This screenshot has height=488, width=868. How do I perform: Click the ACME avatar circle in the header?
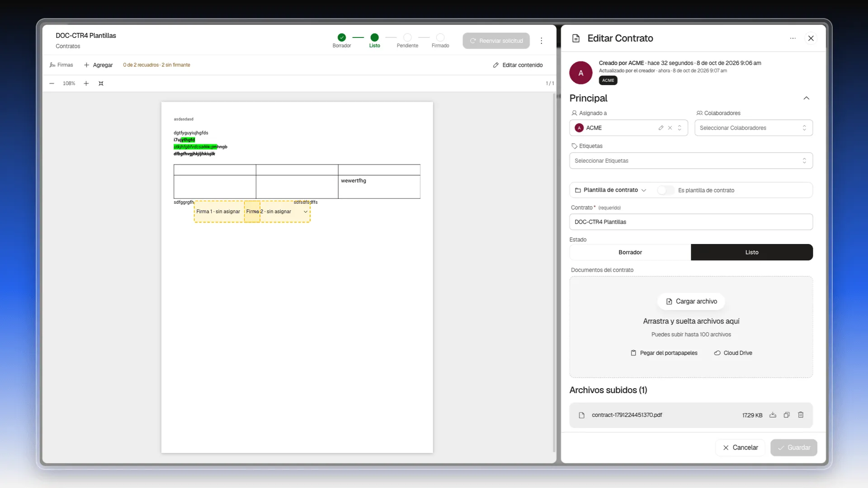(x=581, y=73)
